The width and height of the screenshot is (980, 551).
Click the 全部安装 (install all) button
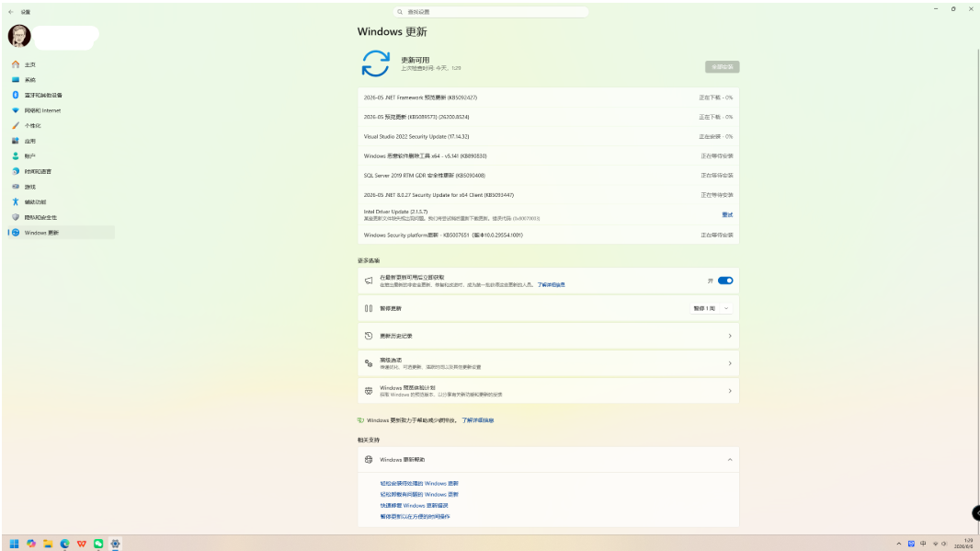click(x=722, y=67)
